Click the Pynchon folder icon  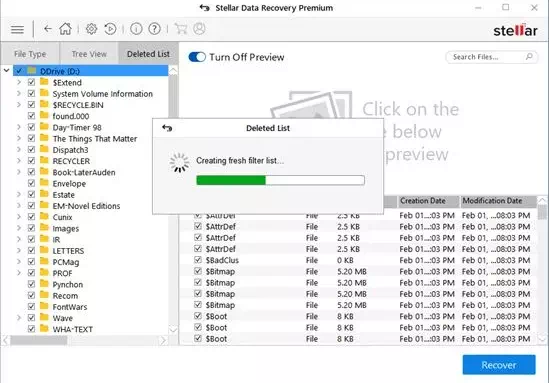(x=44, y=284)
